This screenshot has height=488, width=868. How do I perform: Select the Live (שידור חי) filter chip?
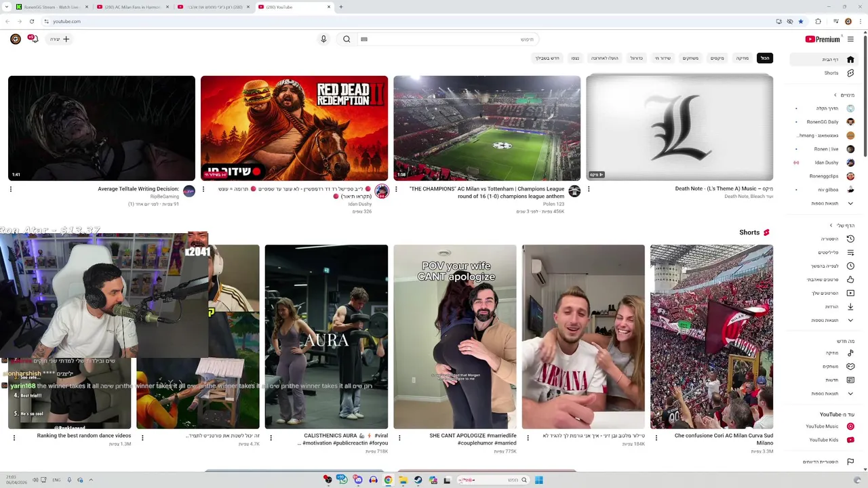click(x=663, y=58)
